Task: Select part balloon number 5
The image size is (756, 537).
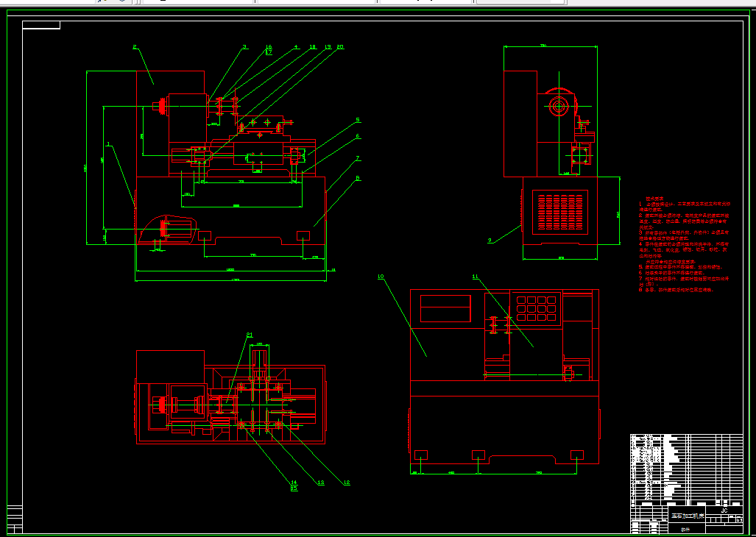Action: point(358,119)
